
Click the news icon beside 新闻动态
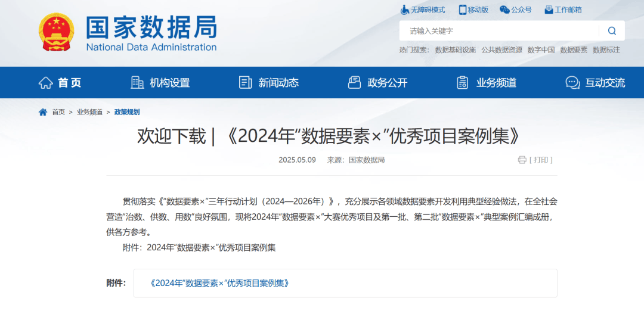coord(245,83)
